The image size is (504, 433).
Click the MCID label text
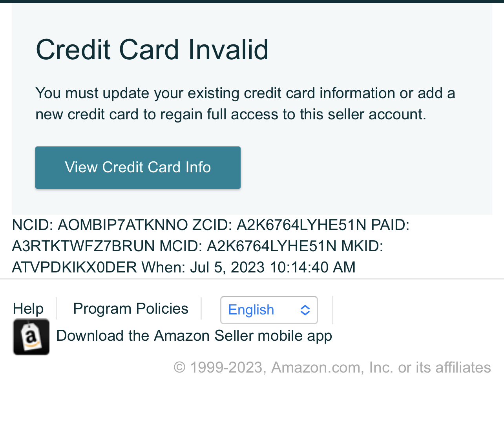[181, 246]
